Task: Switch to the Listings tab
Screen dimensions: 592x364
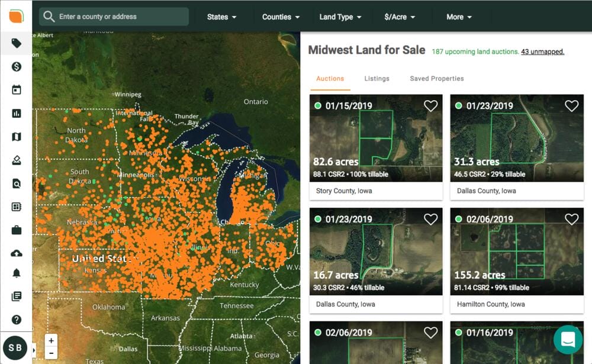Action: pyautogui.click(x=377, y=78)
